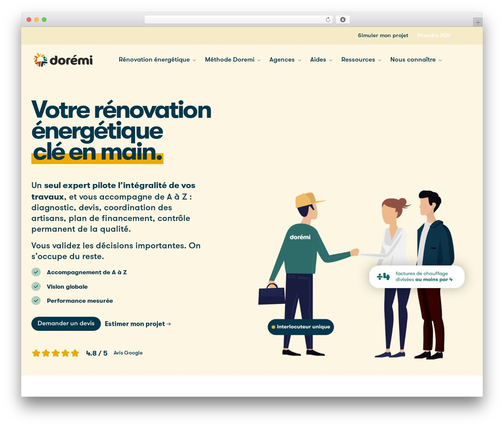Open the browser downloads button
Screen dimensions: 504x427
343,20
